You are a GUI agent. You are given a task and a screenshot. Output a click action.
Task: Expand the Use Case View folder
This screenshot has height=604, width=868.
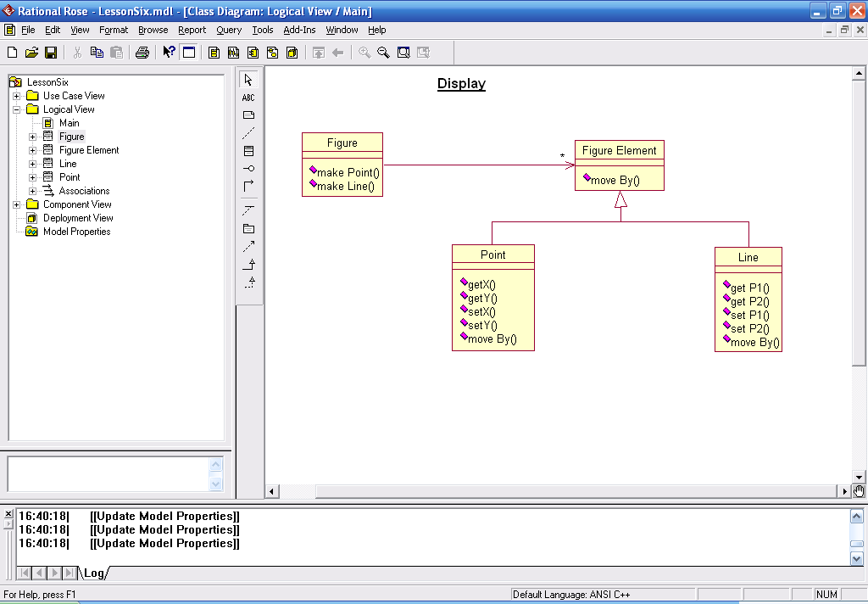(x=17, y=96)
